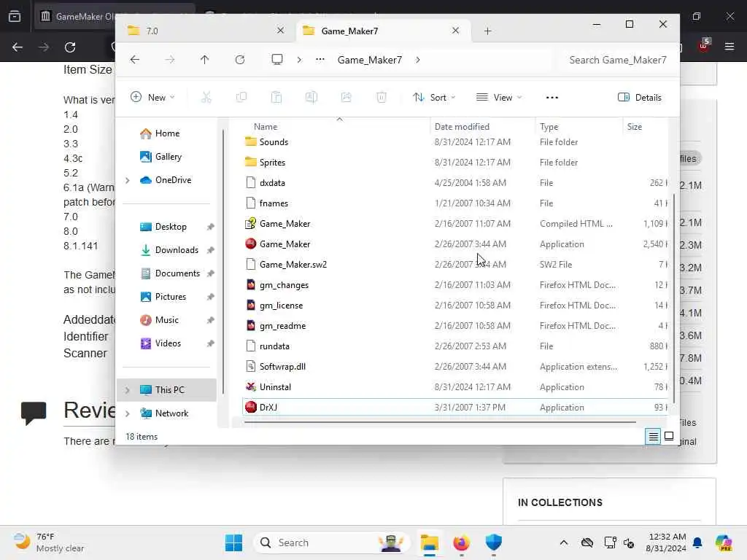This screenshot has width=747, height=560.
Task: Click the Copy icon in Explorer toolbar
Action: (241, 98)
